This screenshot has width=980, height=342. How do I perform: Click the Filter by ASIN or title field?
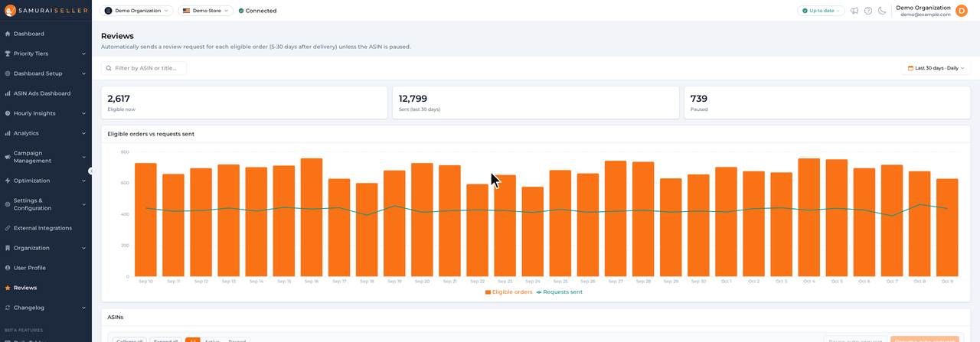[x=144, y=68]
